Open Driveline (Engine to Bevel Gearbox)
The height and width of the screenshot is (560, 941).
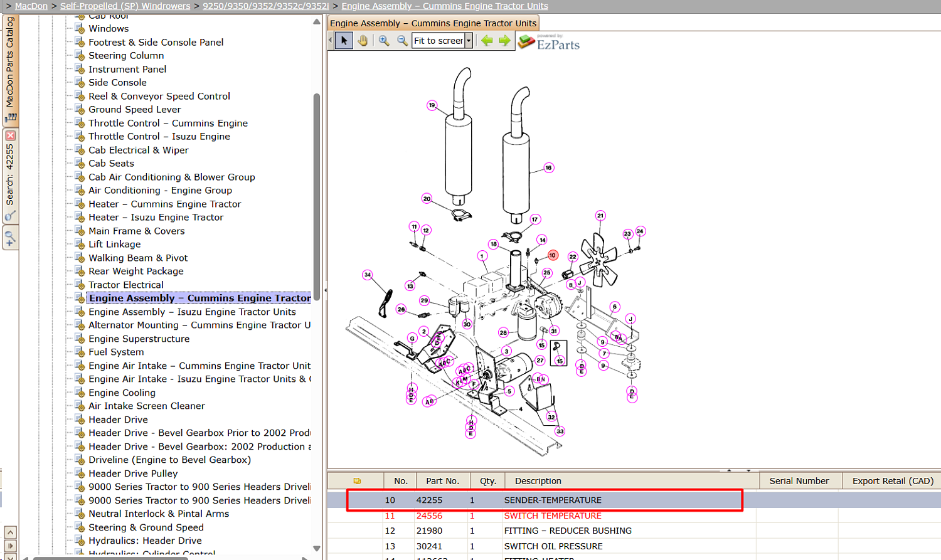pos(170,460)
